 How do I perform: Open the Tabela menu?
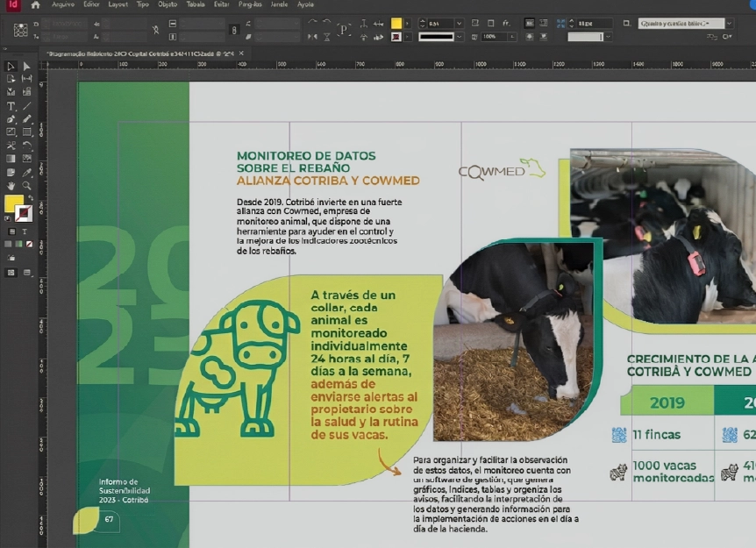coord(196,4)
